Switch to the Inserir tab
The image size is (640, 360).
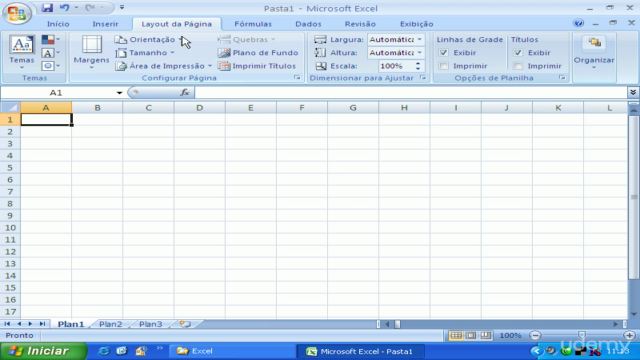(x=105, y=24)
